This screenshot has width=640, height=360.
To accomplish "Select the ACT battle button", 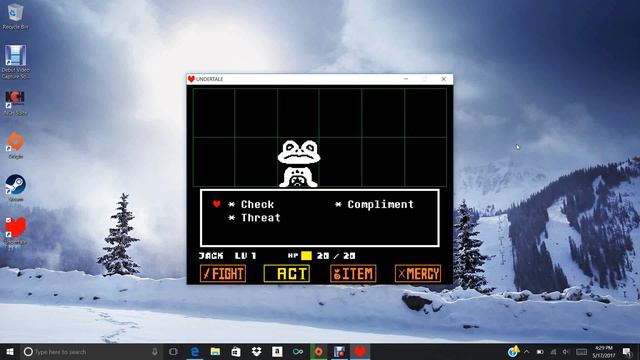I will (287, 273).
